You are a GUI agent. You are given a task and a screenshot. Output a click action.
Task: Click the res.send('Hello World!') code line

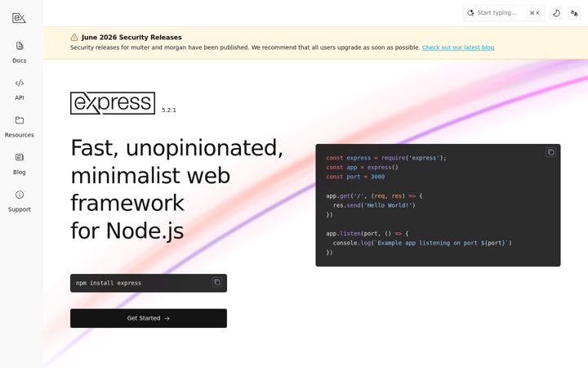click(374, 205)
